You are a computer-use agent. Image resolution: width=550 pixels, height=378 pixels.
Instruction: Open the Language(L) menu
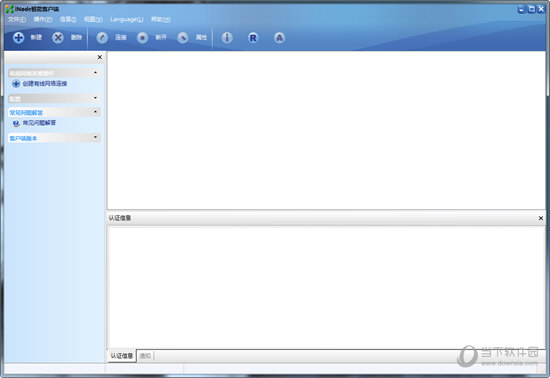[127, 19]
